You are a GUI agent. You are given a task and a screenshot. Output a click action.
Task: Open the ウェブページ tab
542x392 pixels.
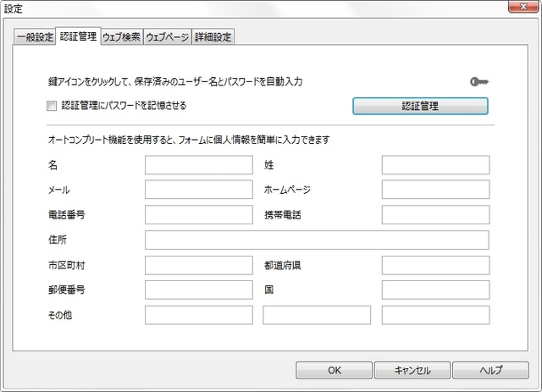coord(168,37)
